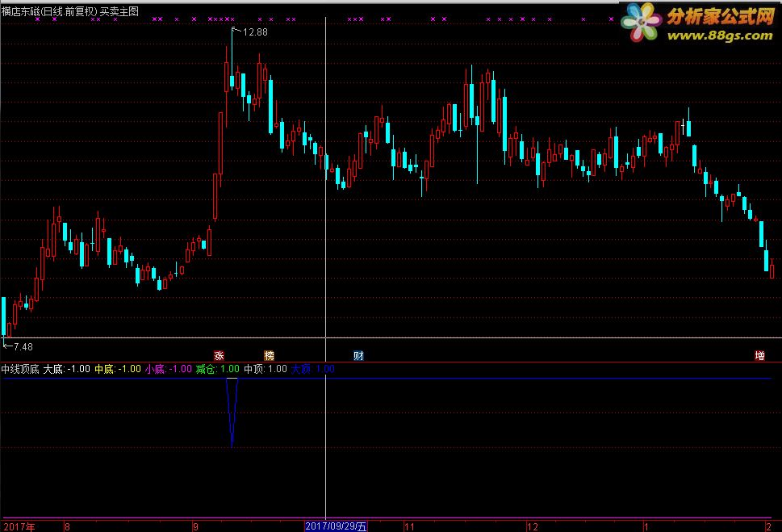The width and height of the screenshot is (782, 532).
Task: Click the chart title 横店东磁(日线 前复权)
Action: (x=49, y=11)
